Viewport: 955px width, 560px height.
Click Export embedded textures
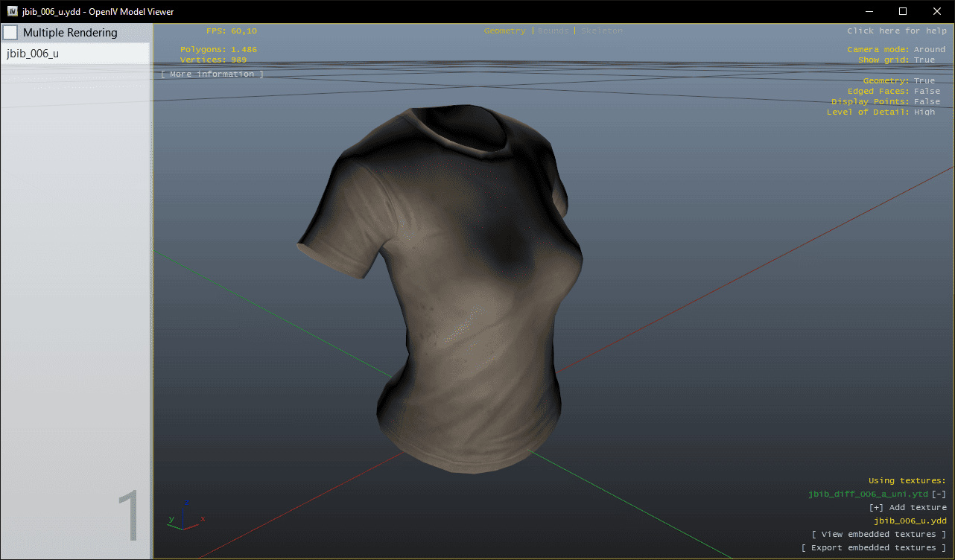[873, 547]
